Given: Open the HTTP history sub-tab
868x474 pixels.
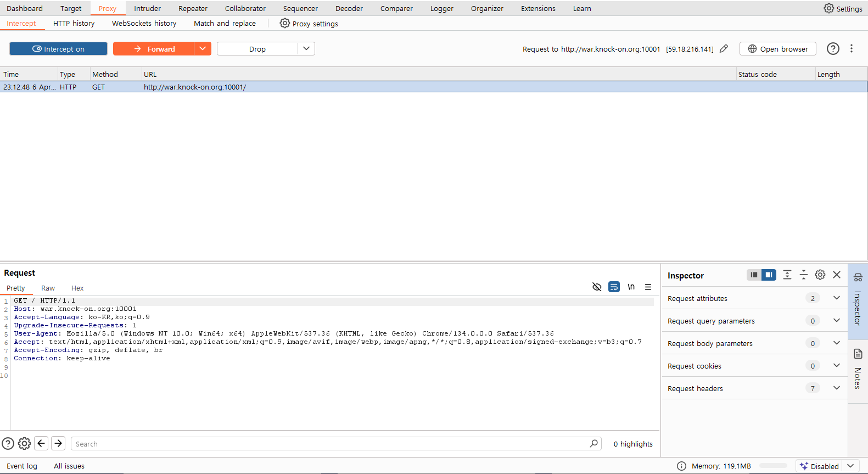Looking at the screenshot, I should pyautogui.click(x=74, y=23).
